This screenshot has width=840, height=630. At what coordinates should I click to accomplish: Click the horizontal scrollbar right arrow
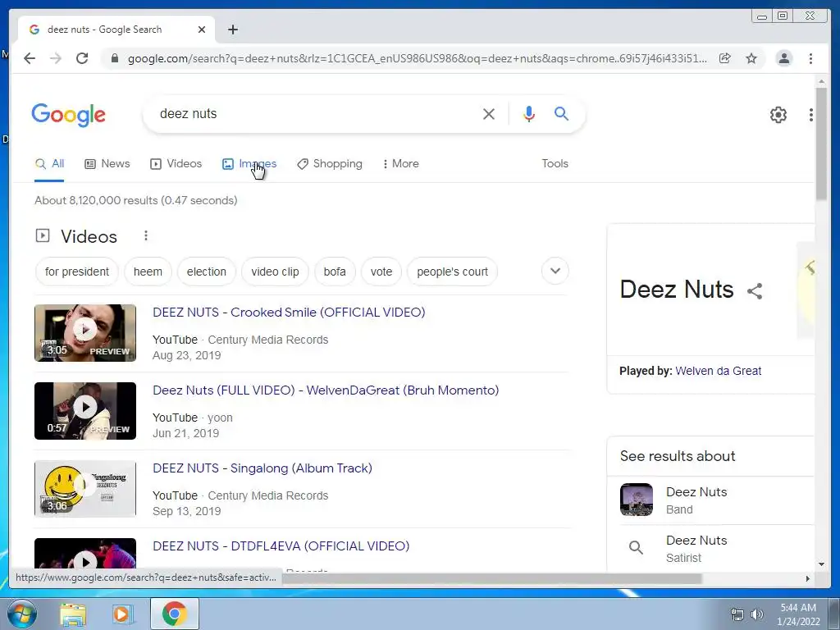pyautogui.click(x=808, y=578)
